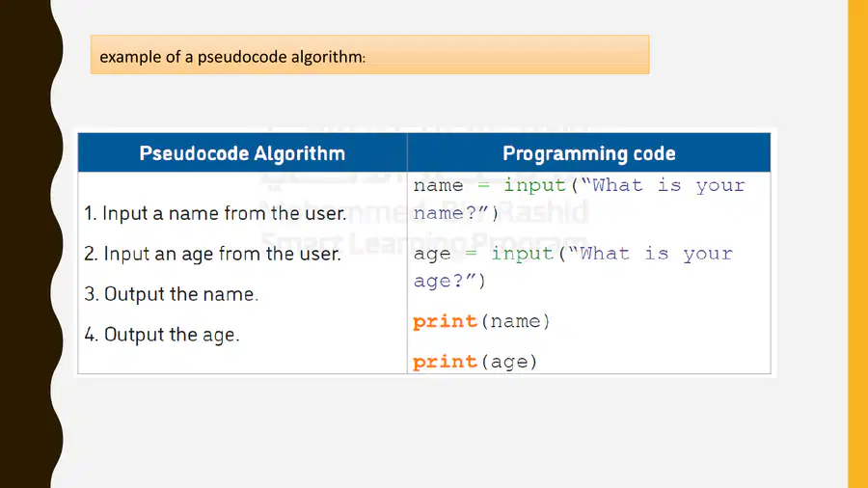Select the 'Programming code' column header
The image size is (868, 488).
point(589,152)
